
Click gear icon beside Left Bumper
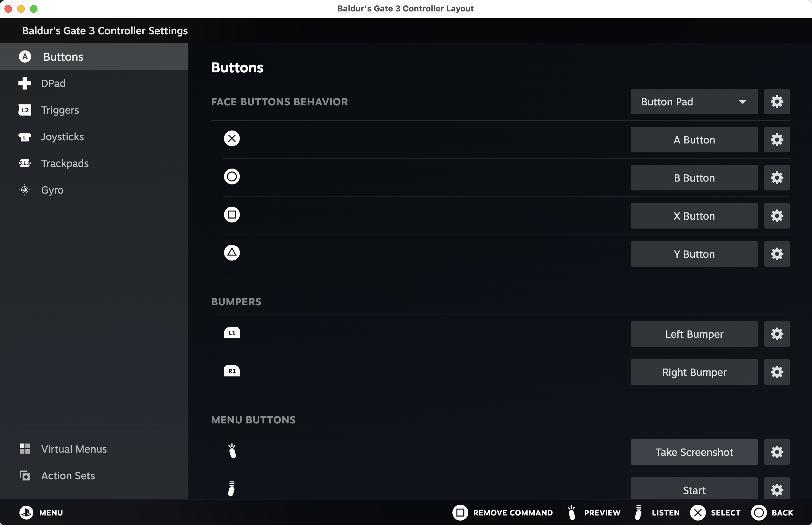pos(776,334)
